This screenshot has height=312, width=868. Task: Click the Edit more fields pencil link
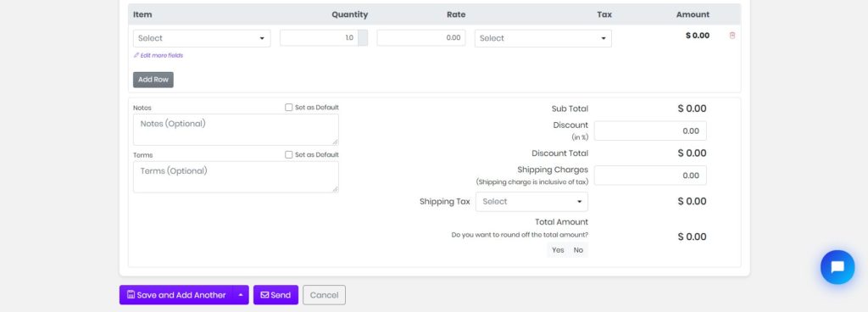[x=159, y=55]
